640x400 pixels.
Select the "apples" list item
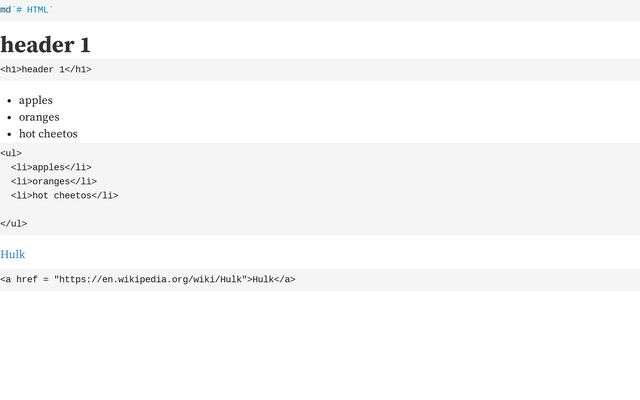[36, 100]
